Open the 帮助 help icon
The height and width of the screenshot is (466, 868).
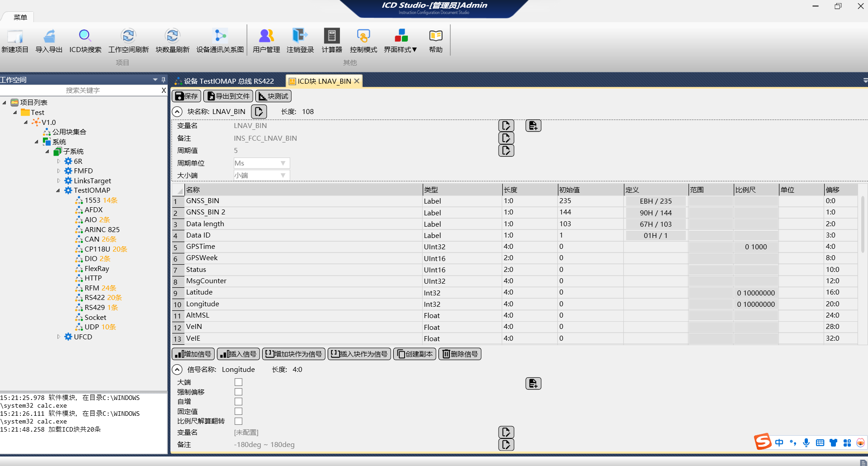click(x=435, y=36)
